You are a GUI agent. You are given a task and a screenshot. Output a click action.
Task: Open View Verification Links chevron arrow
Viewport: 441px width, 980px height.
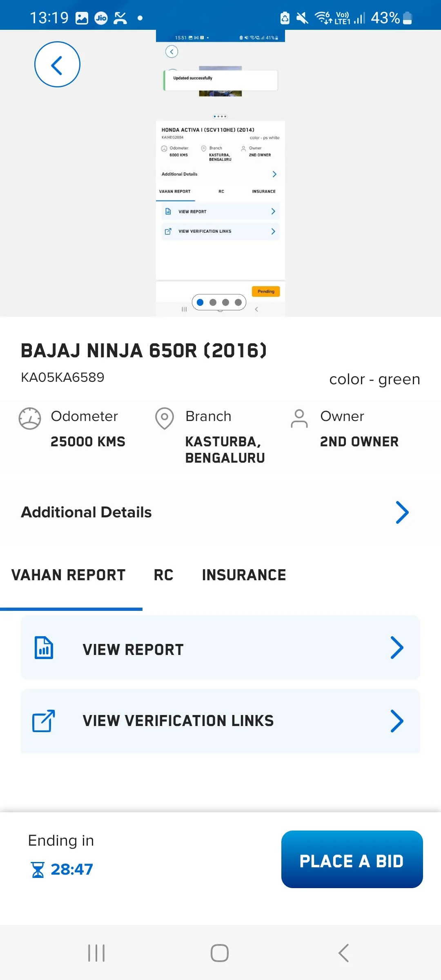397,721
